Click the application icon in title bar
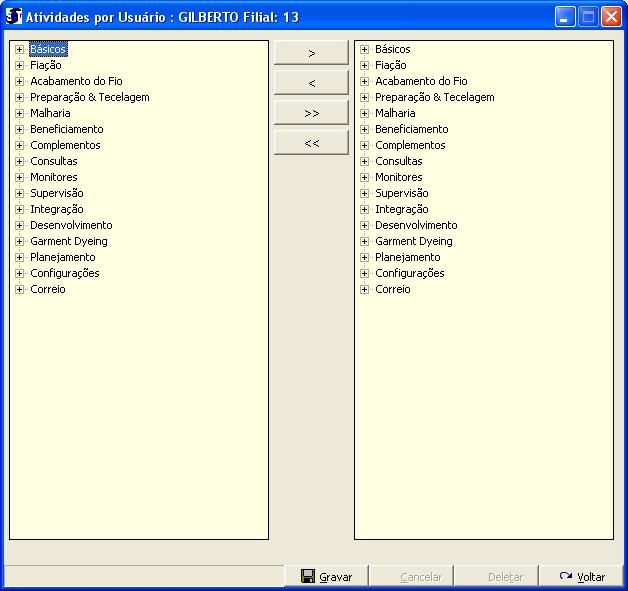Screen dimensions: 628x591 [x=13, y=17]
